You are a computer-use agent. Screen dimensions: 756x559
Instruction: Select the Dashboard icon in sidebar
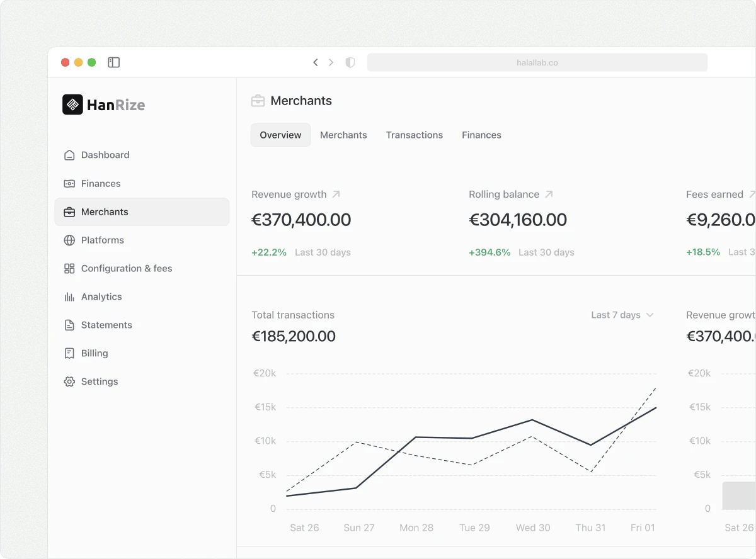[x=69, y=154]
